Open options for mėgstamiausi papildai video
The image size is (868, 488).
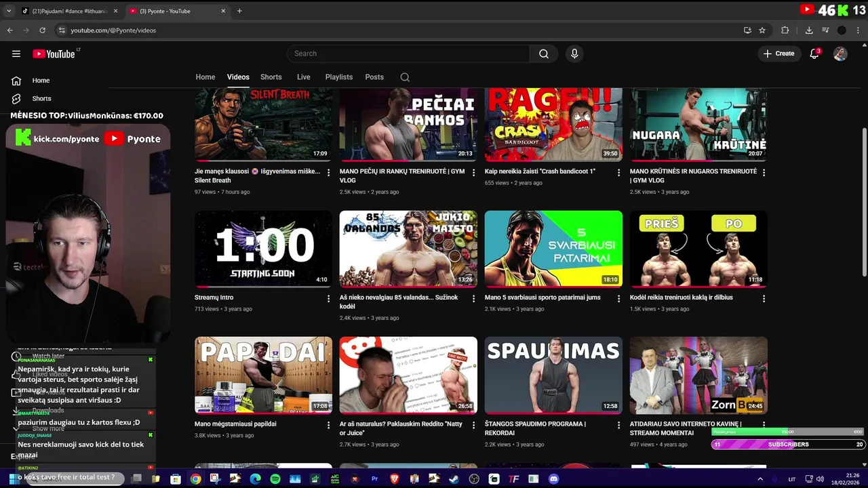(x=328, y=425)
